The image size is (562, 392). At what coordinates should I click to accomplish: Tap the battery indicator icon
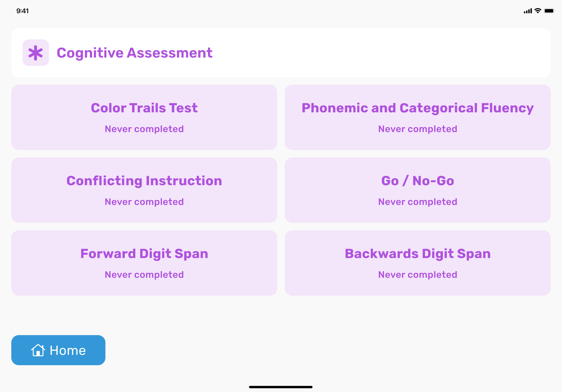coord(549,11)
